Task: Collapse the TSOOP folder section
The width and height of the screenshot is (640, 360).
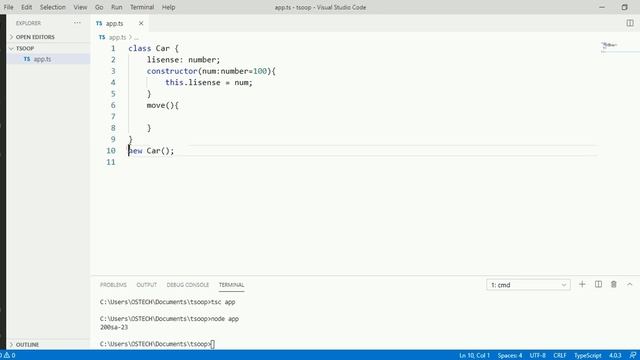Action: tap(48, 48)
